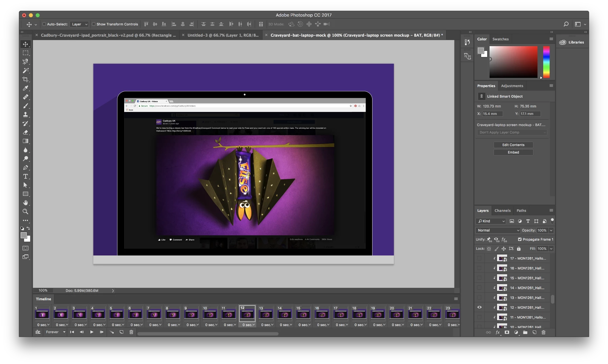
Task: Hide layer 12 - MON1261_Hall
Action: (x=479, y=307)
